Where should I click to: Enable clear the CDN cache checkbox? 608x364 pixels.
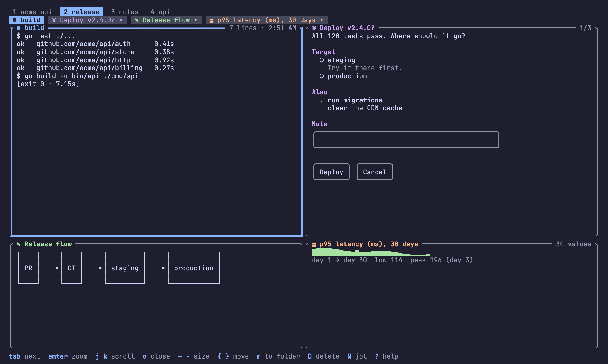click(x=322, y=108)
